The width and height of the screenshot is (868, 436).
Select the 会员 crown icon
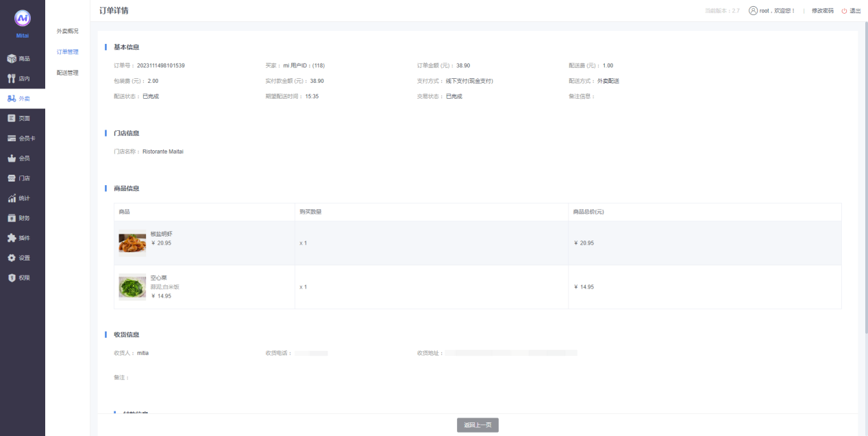pyautogui.click(x=12, y=158)
